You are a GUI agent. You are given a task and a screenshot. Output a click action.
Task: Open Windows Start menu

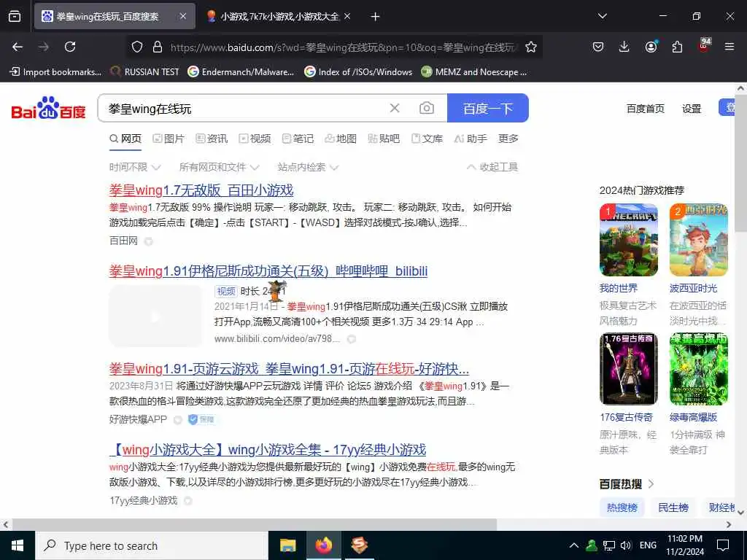tap(18, 545)
